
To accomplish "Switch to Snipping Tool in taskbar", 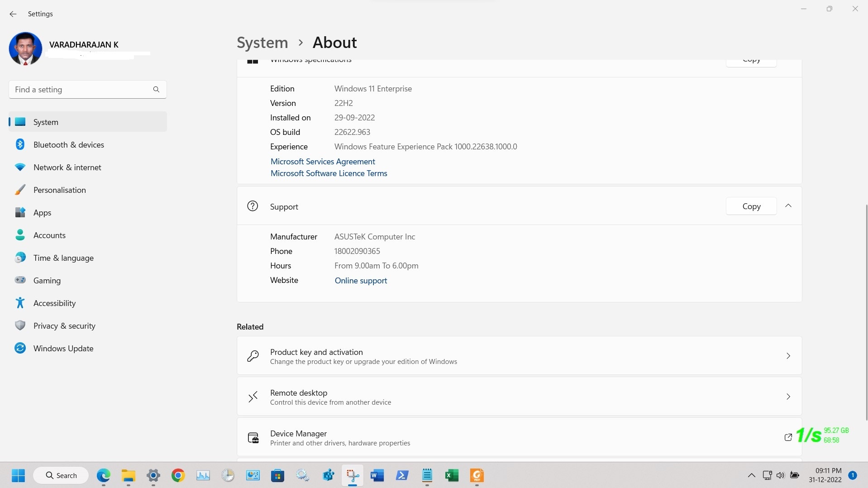I will point(353,475).
